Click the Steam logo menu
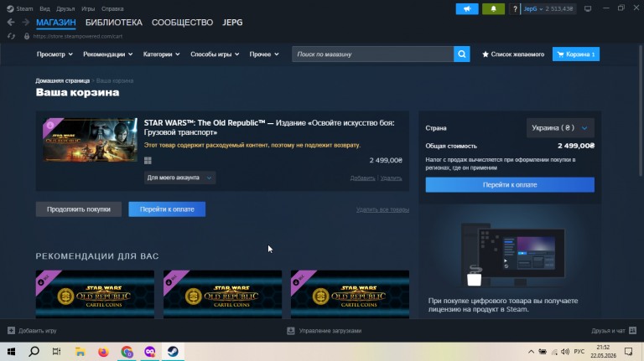The width and height of the screenshot is (644, 361). [x=20, y=8]
